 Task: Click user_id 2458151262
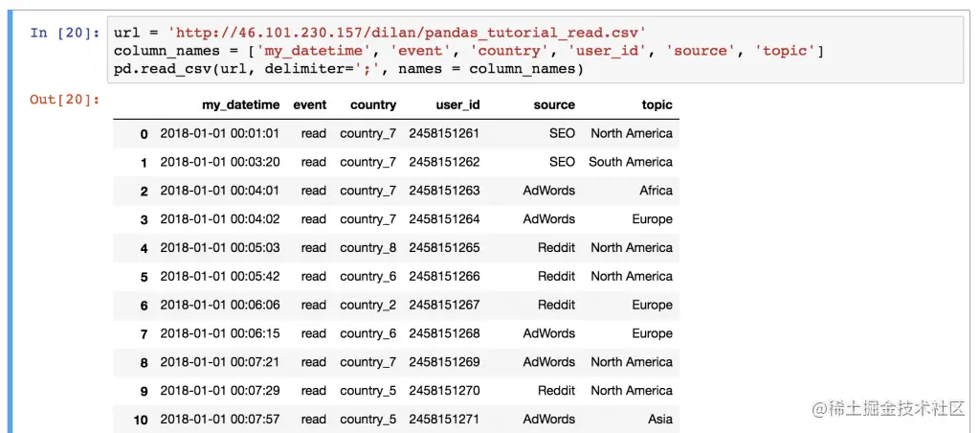444,162
